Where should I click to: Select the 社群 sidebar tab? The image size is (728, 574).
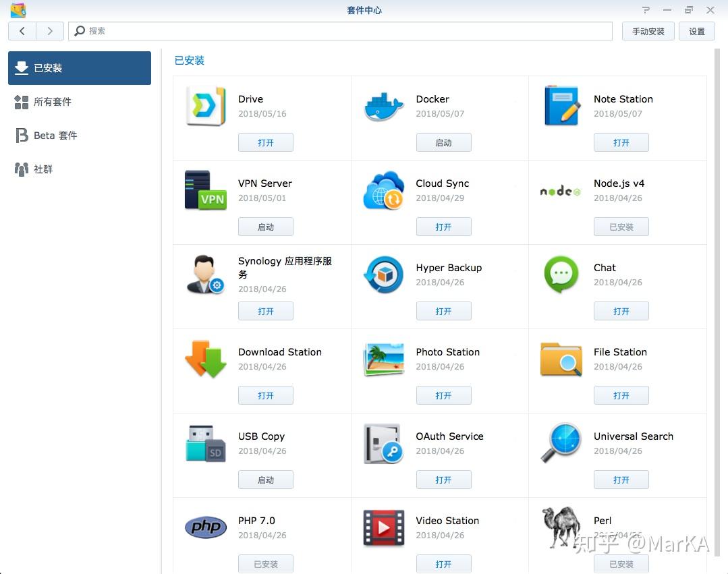[80, 169]
